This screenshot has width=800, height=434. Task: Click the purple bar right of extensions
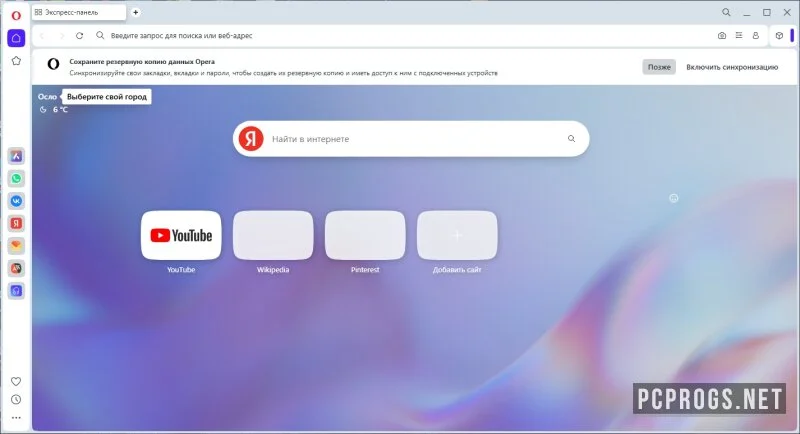792,35
